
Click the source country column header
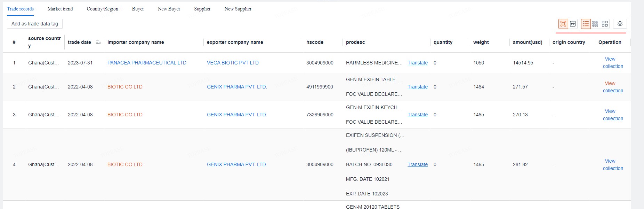coord(45,42)
